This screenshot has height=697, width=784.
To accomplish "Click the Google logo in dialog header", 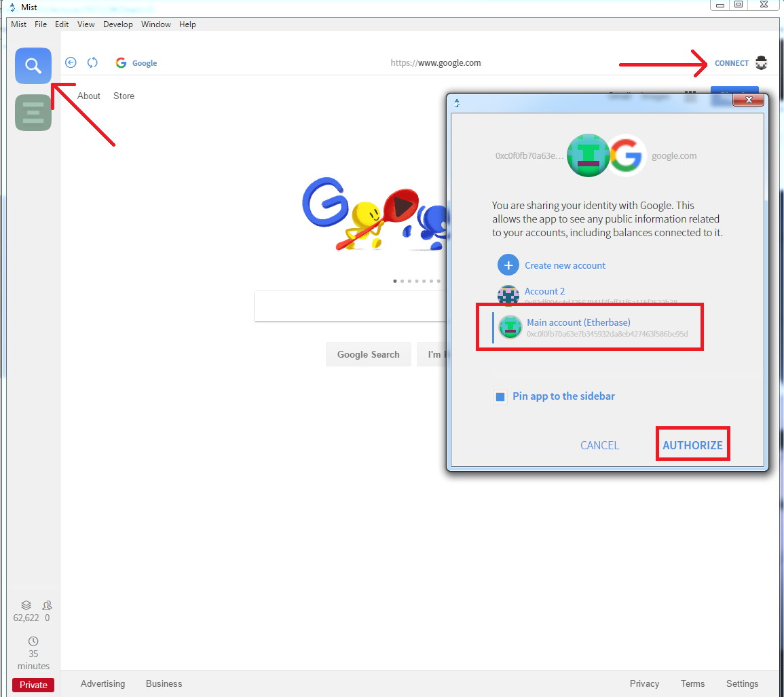I will (626, 155).
